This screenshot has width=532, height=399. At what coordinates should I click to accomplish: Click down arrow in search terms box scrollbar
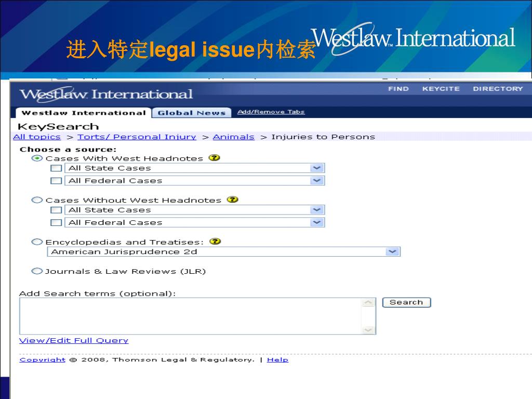(x=368, y=329)
